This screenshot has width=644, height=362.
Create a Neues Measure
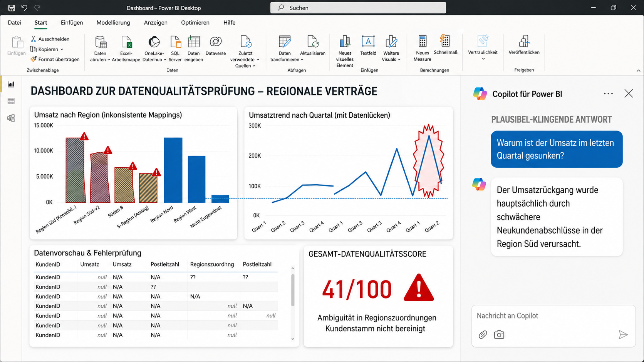(423, 48)
